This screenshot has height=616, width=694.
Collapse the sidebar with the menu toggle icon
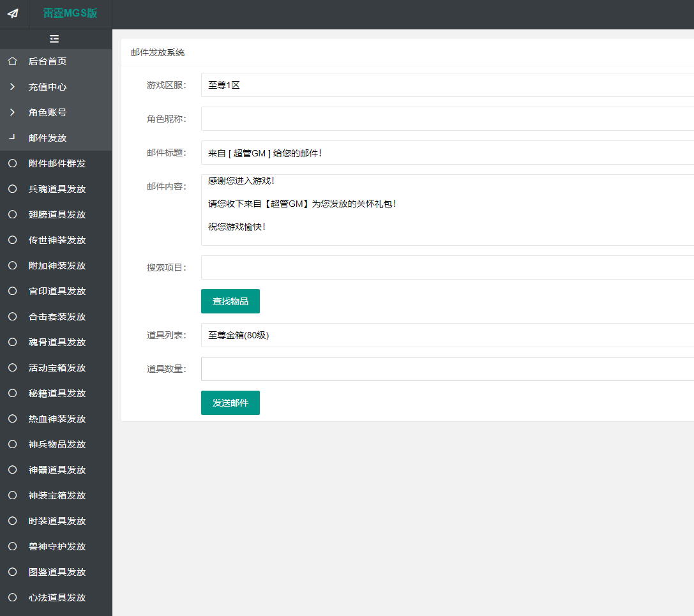click(54, 39)
